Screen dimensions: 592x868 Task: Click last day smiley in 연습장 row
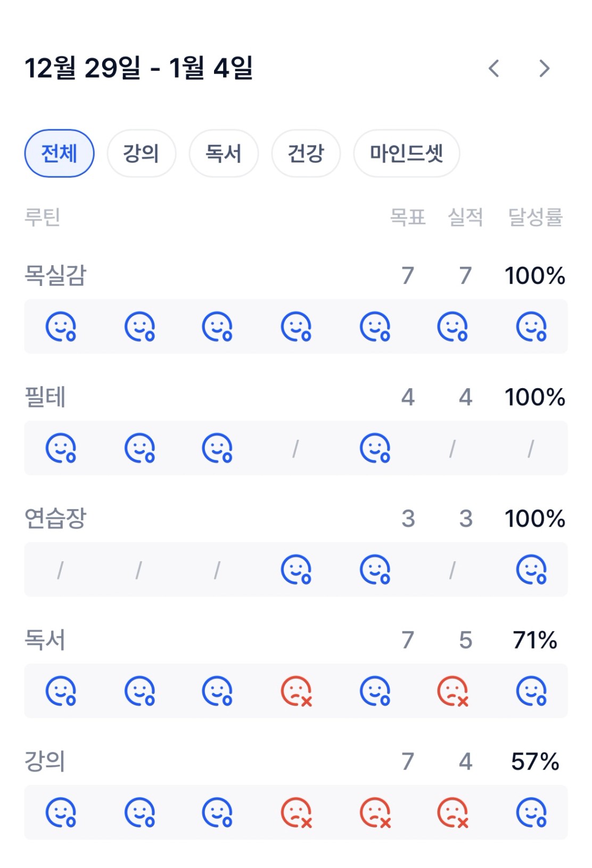click(x=531, y=570)
